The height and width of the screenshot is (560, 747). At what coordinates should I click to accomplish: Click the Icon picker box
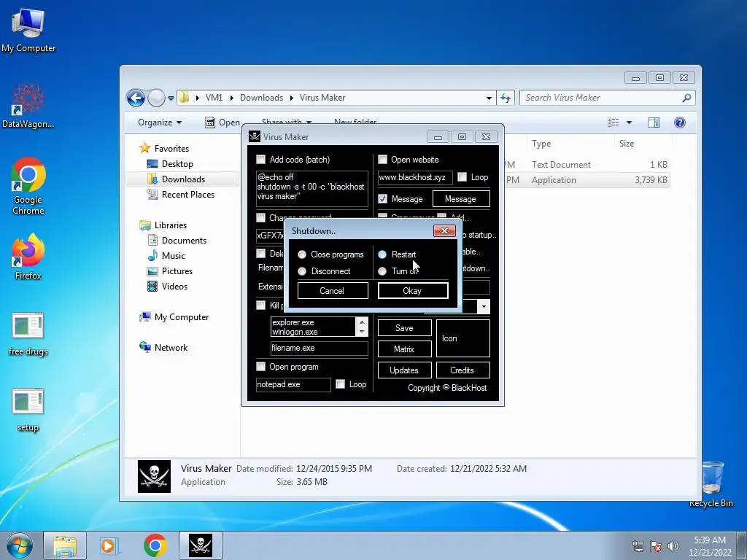[x=463, y=338]
